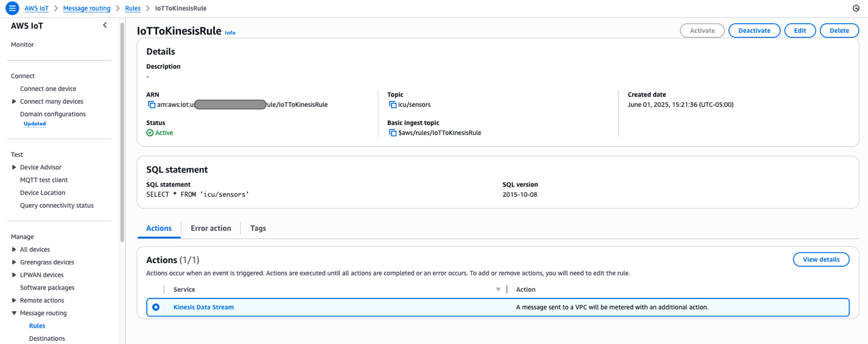Open the Kinesis Data Stream link
Image resolution: width=868 pixels, height=344 pixels.
pyautogui.click(x=203, y=308)
